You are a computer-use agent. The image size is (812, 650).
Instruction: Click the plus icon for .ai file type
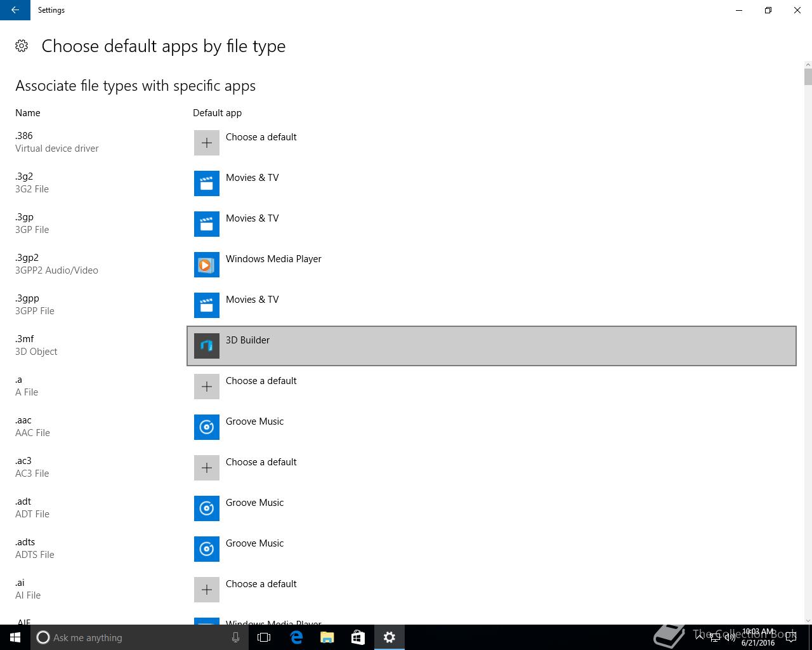(x=207, y=590)
